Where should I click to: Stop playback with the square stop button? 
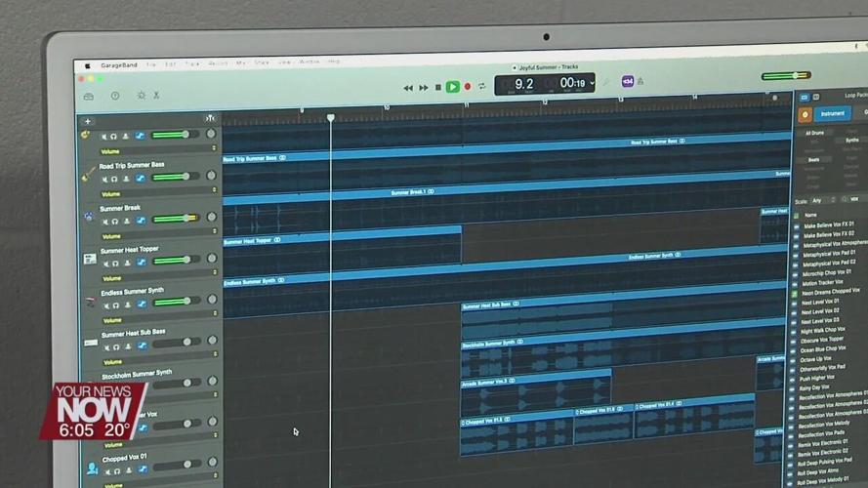437,88
